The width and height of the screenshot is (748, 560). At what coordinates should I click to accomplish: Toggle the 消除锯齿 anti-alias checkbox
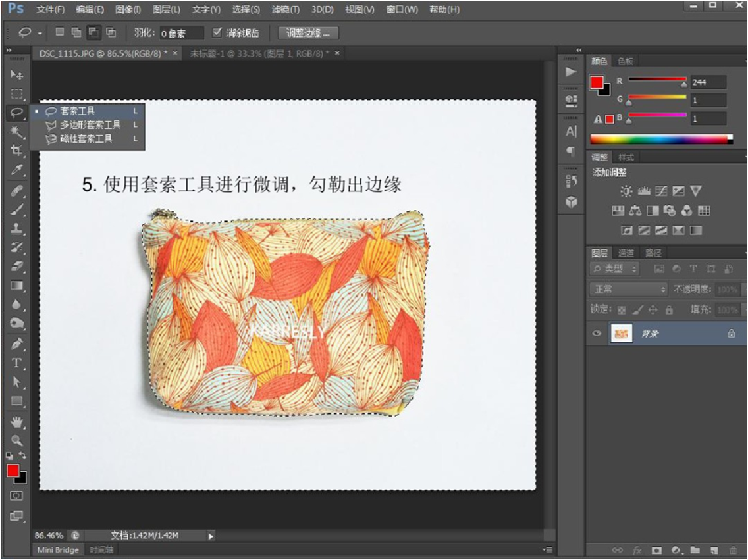click(217, 32)
